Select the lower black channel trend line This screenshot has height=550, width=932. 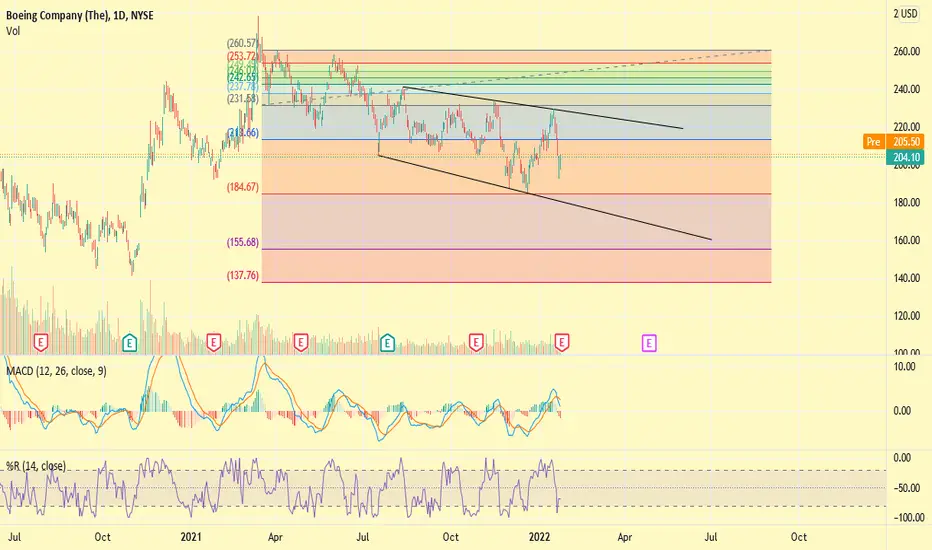coord(544,197)
